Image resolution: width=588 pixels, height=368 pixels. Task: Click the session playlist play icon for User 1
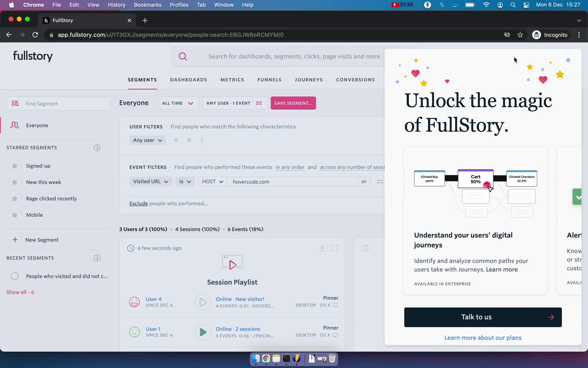(202, 332)
